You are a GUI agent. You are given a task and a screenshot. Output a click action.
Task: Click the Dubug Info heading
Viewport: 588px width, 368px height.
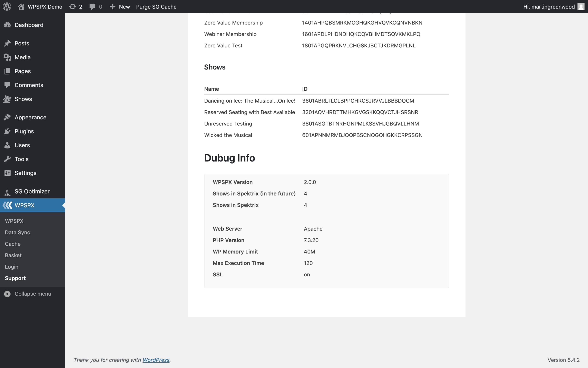point(229,158)
